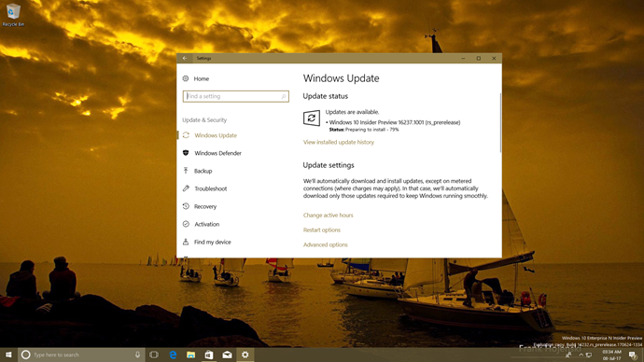Click the Backup upload arrow icon
The image size is (644, 362).
[x=186, y=171]
